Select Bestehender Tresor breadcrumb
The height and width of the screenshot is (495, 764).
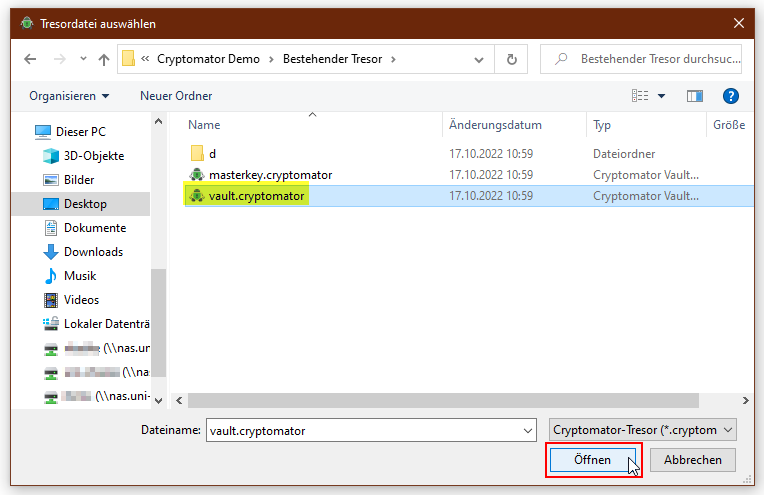[x=332, y=59]
